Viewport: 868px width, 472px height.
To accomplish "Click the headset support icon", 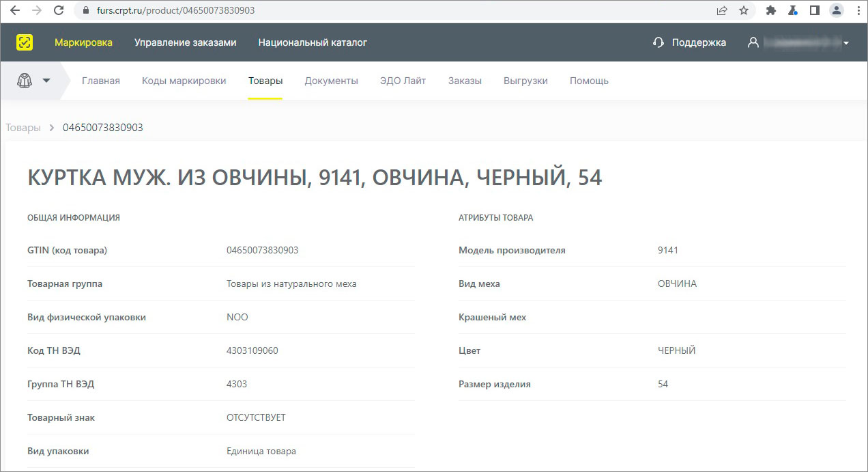I will (659, 42).
